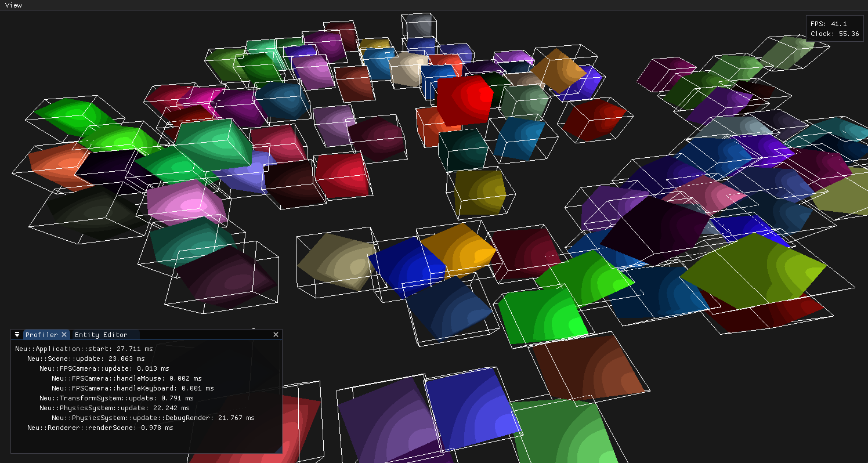Viewport: 868px width, 463px height.
Task: Close the Profiler tab with its X
Action: point(64,335)
